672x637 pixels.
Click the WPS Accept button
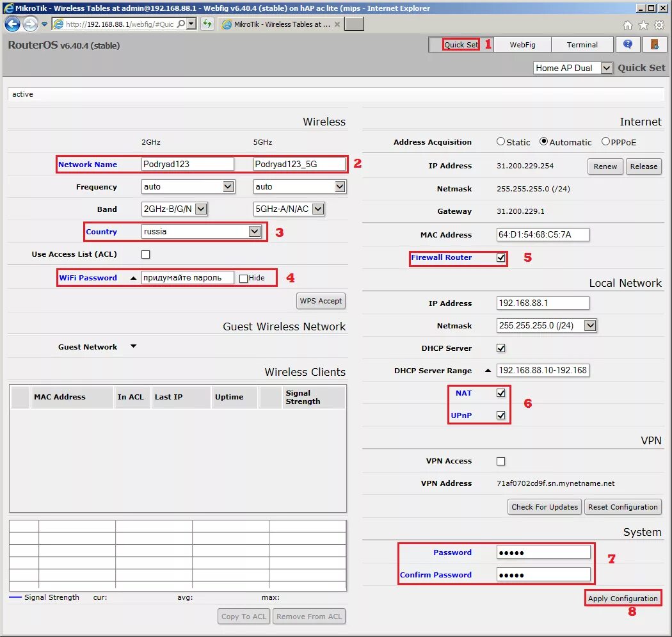pyautogui.click(x=321, y=301)
